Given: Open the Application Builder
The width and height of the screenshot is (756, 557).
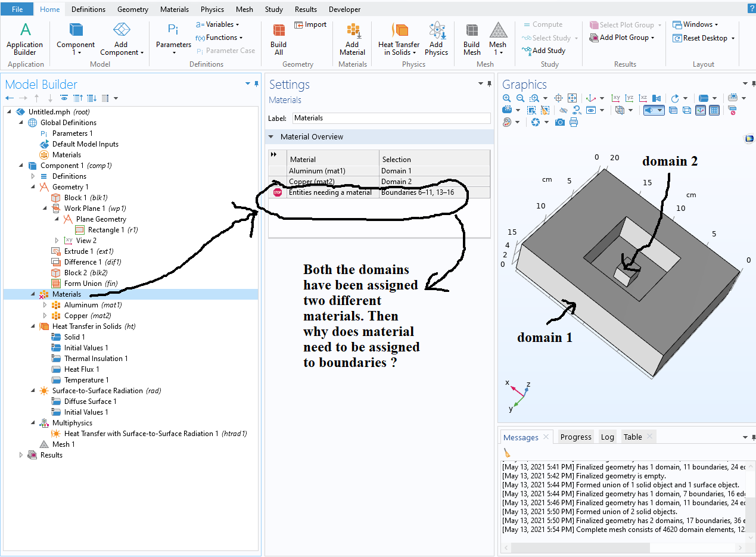Looking at the screenshot, I should [x=25, y=40].
